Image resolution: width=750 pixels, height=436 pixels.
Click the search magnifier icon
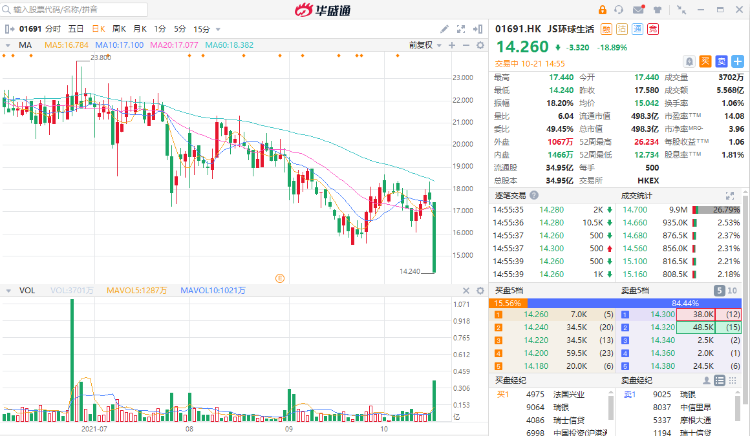[7, 10]
